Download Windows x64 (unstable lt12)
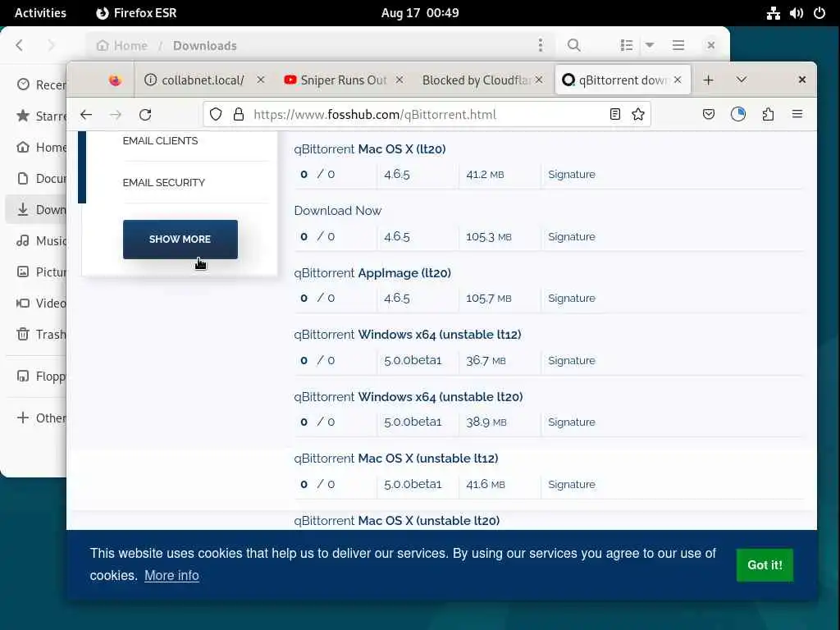Viewport: 840px width, 630px height. click(407, 335)
